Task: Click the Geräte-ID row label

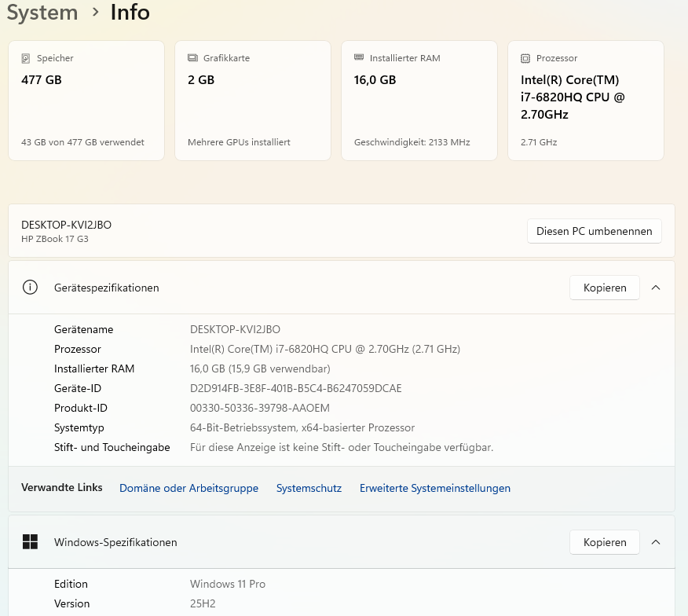Action: pyautogui.click(x=78, y=388)
